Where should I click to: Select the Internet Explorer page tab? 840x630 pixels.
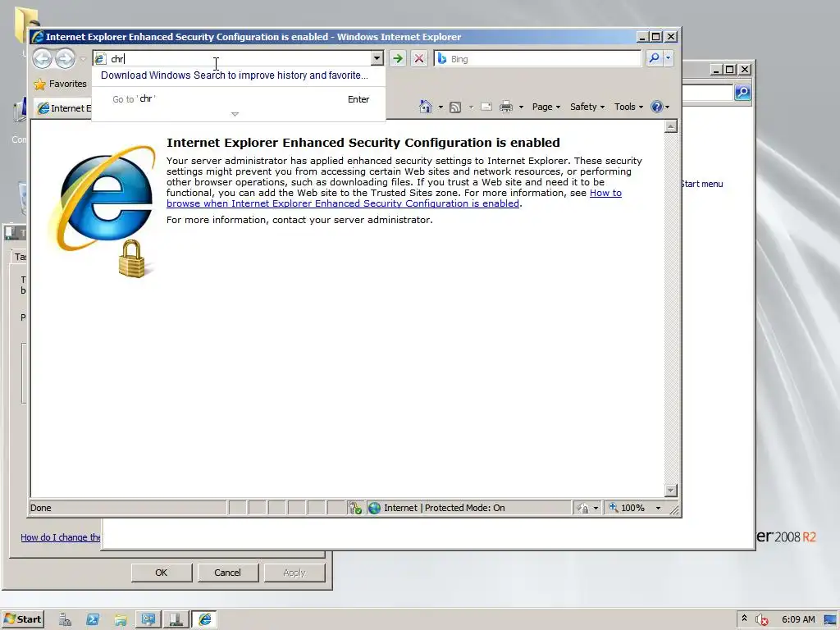click(63, 108)
